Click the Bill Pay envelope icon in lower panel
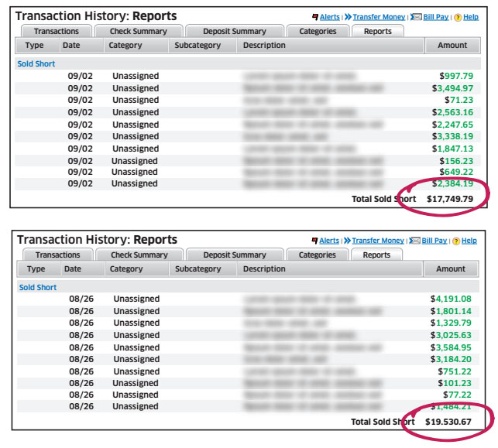498x448 pixels. pos(415,241)
